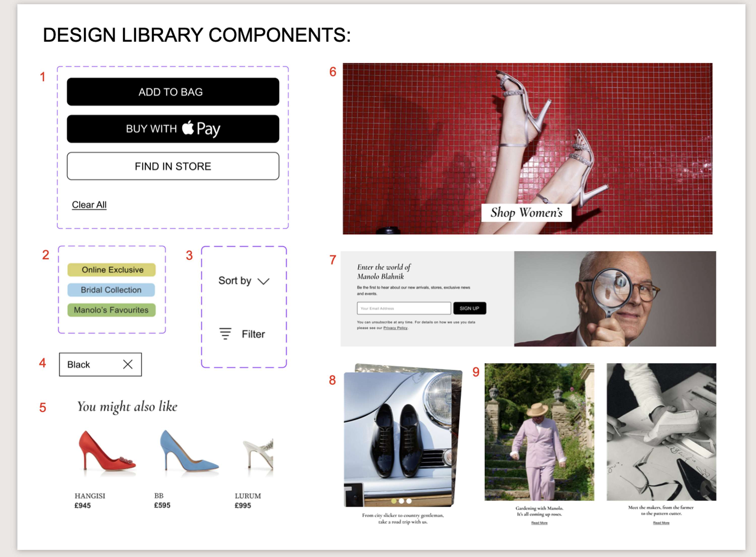Click the pattern cutter black-and-white image
This screenshot has width=756, height=557.
pyautogui.click(x=661, y=432)
